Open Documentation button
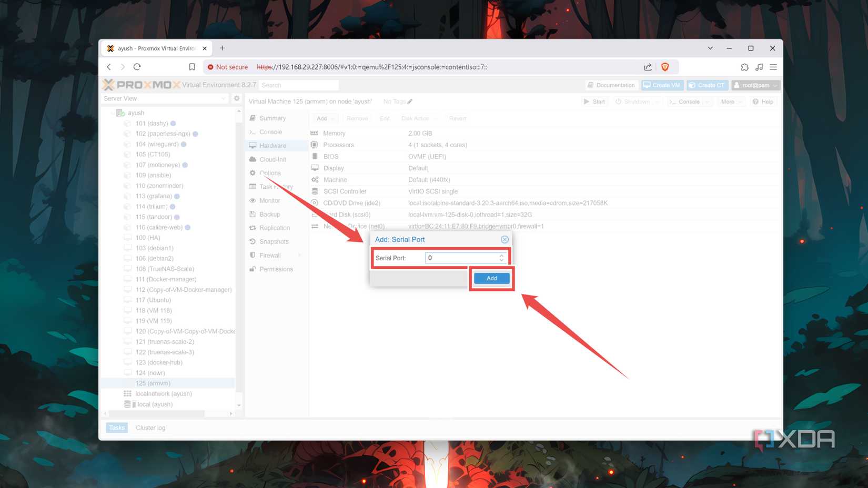Image resolution: width=868 pixels, height=488 pixels. click(x=611, y=85)
